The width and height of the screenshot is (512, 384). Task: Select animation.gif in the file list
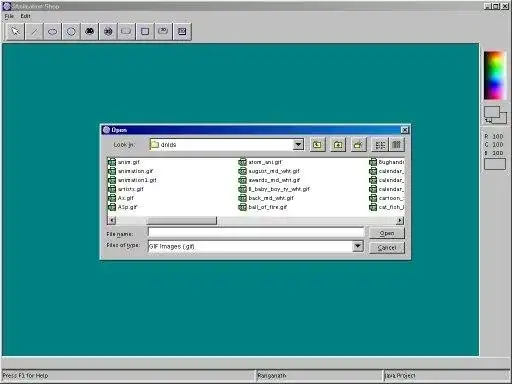[135, 171]
